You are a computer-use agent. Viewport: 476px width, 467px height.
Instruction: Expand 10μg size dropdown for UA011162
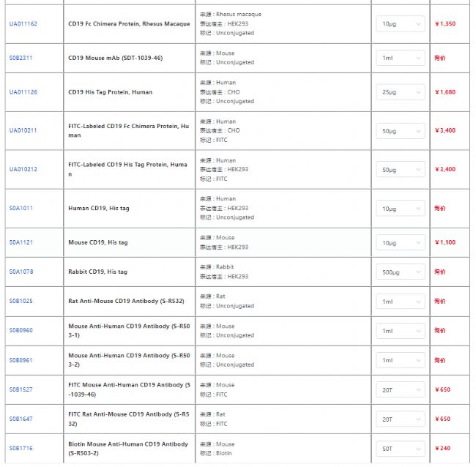[x=400, y=24]
